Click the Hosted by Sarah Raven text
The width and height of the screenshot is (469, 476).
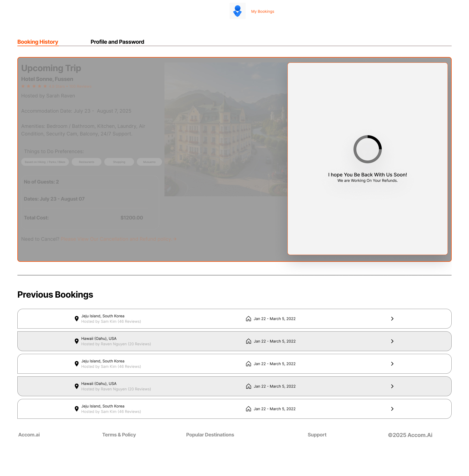tap(48, 96)
